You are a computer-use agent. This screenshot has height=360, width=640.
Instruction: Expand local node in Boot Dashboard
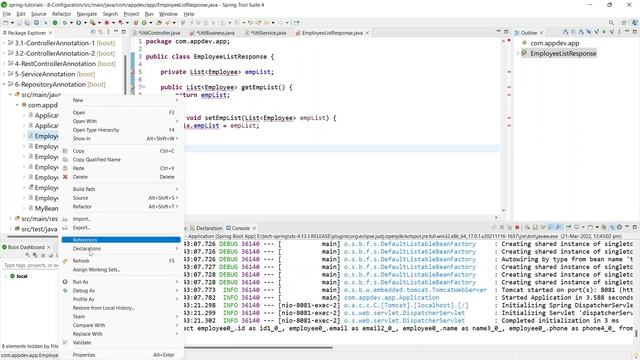[x=5, y=276]
